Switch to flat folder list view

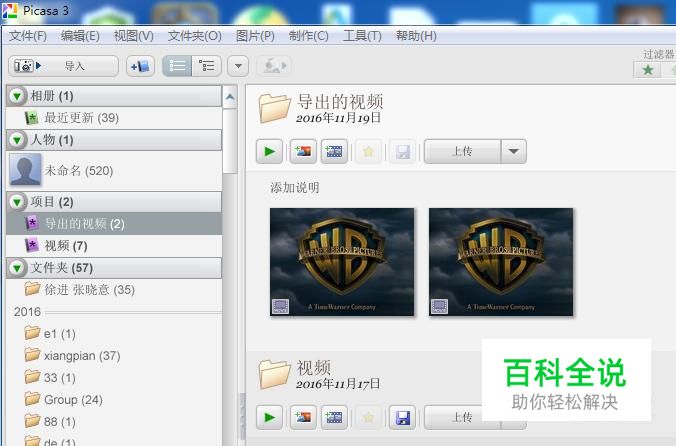[177, 66]
